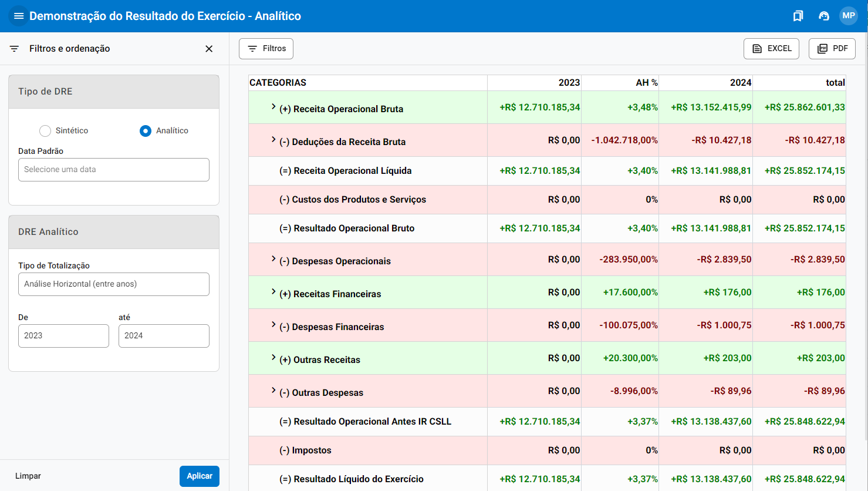Click the filter icon beside Filtros e ordenação
This screenshot has height=491, width=868.
(x=15, y=49)
